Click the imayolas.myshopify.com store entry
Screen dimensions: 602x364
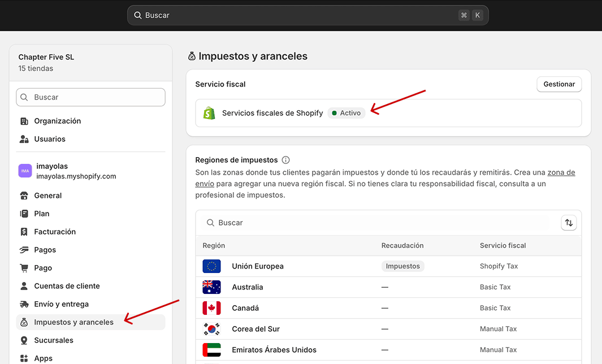[90, 171]
